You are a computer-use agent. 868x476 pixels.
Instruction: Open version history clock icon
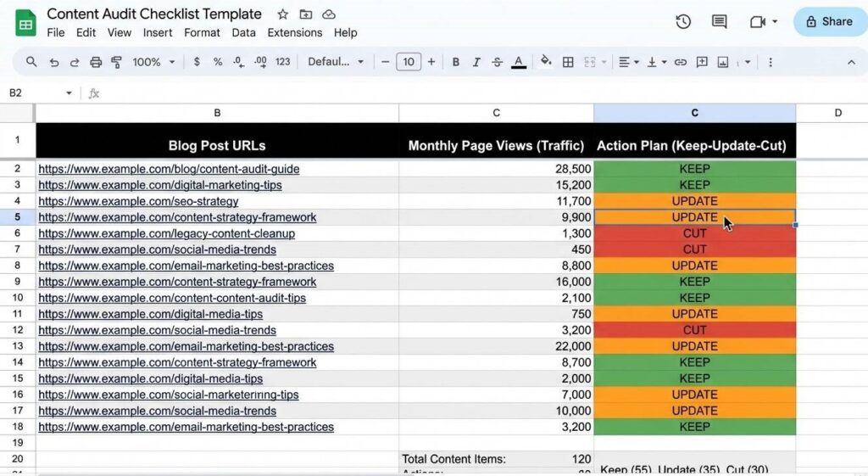tap(683, 21)
